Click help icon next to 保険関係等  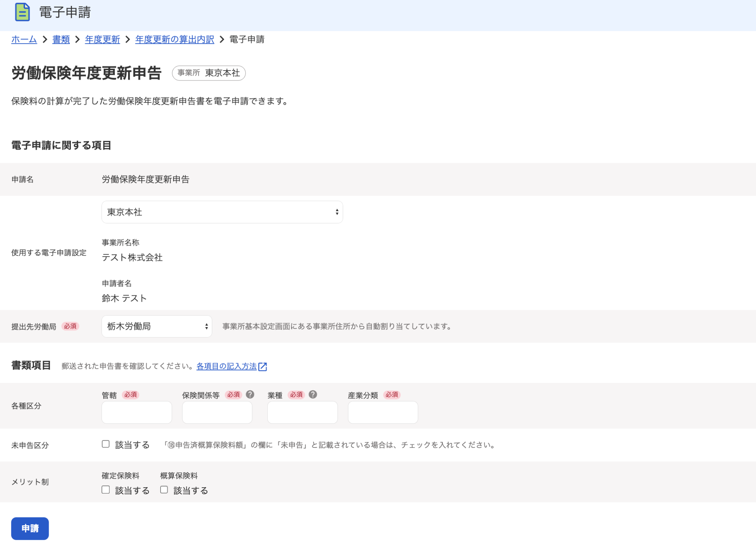250,394
